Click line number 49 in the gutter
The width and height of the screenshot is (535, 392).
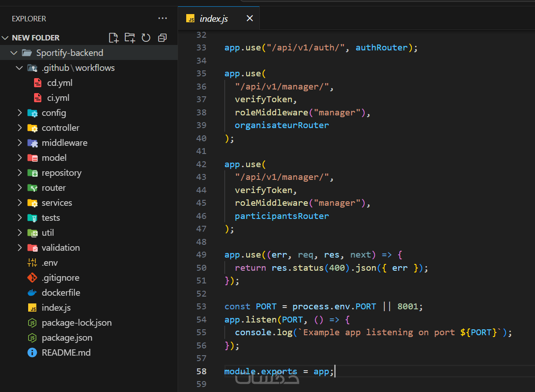201,255
